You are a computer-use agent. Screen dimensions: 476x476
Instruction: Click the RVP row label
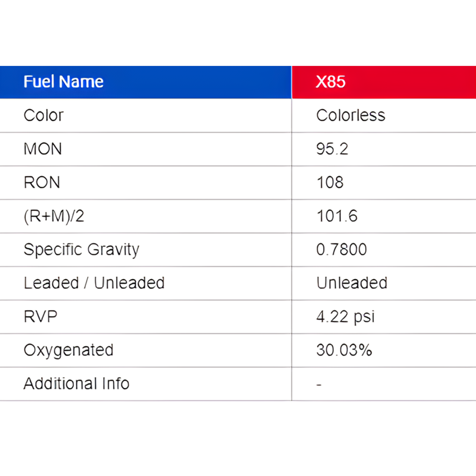pyautogui.click(x=41, y=317)
